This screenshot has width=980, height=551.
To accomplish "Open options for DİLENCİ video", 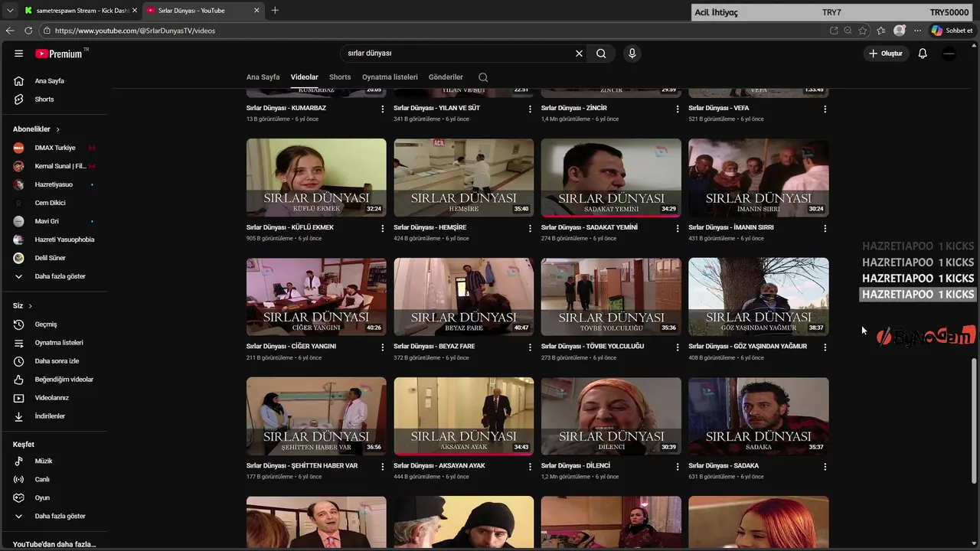I will coord(678,467).
